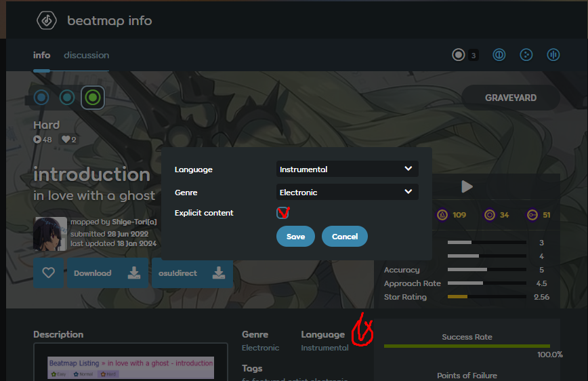This screenshot has width=588, height=381.
Task: Pick the first difficulty circle icon
Action: pos(41,98)
